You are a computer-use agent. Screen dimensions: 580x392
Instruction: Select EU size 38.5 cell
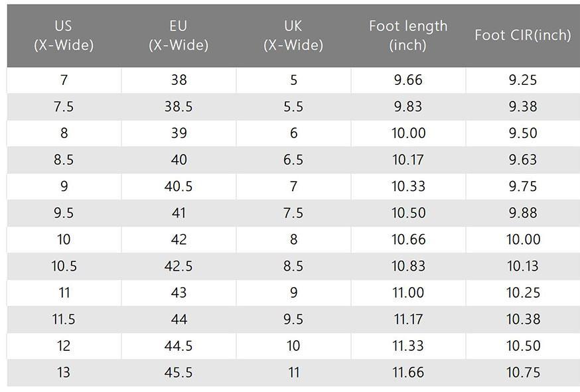[179, 107]
